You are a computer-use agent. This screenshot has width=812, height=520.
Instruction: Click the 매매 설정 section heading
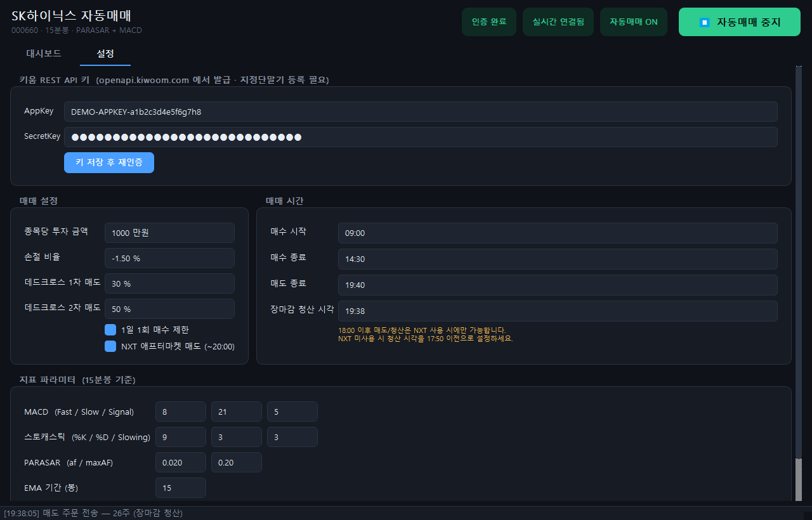click(x=39, y=200)
